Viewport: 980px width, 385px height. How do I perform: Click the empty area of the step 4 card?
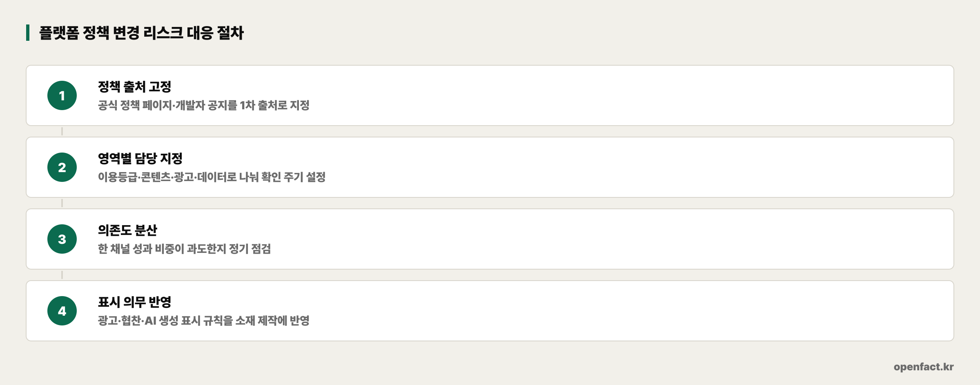pyautogui.click(x=612, y=311)
